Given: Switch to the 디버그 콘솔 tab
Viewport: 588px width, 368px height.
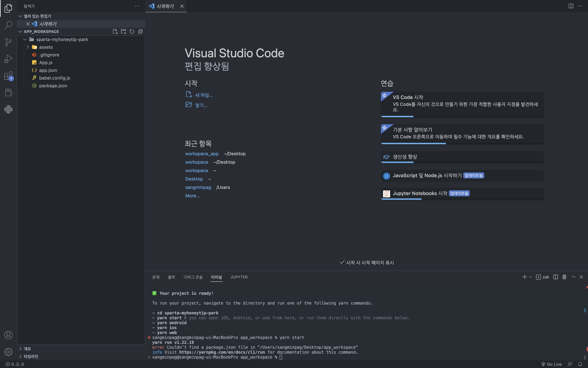Looking at the screenshot, I should [193, 277].
